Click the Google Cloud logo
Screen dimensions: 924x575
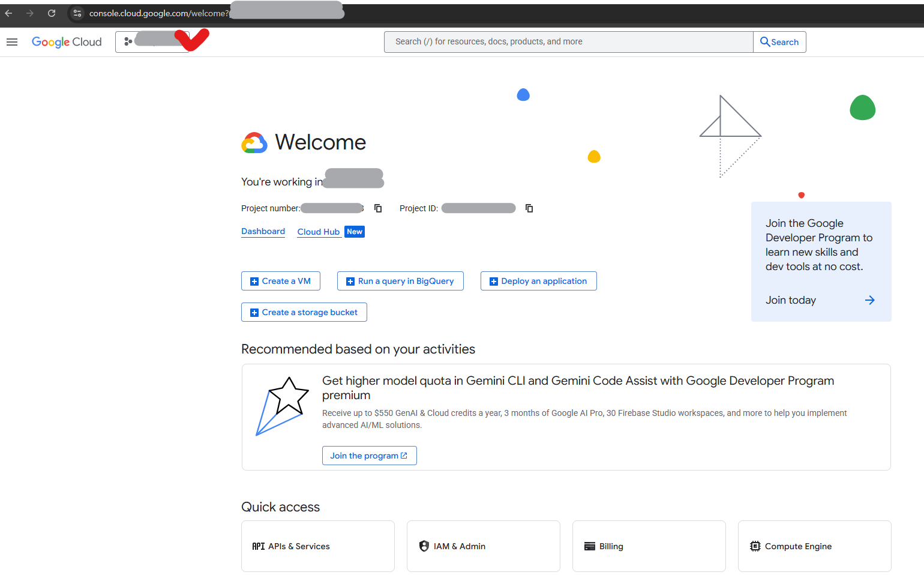67,41
